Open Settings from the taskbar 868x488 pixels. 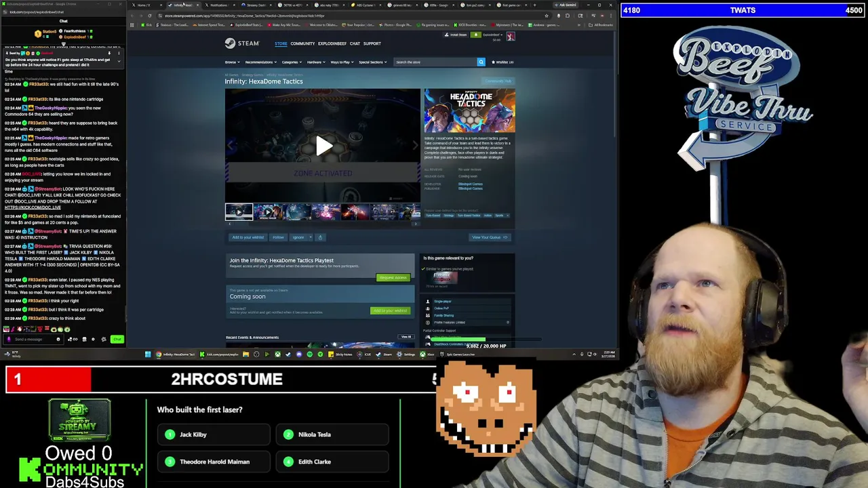(x=407, y=354)
